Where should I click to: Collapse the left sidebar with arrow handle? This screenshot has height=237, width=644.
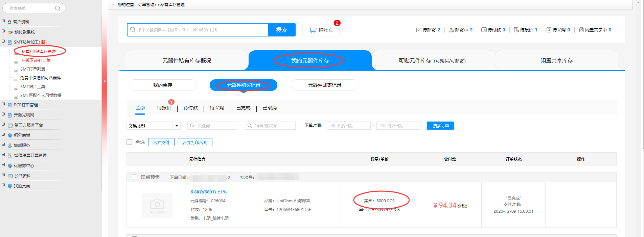click(105, 81)
